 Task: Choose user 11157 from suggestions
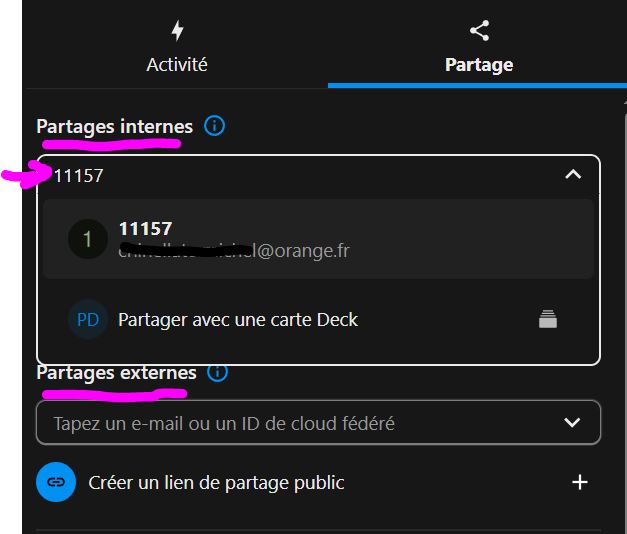point(145,229)
